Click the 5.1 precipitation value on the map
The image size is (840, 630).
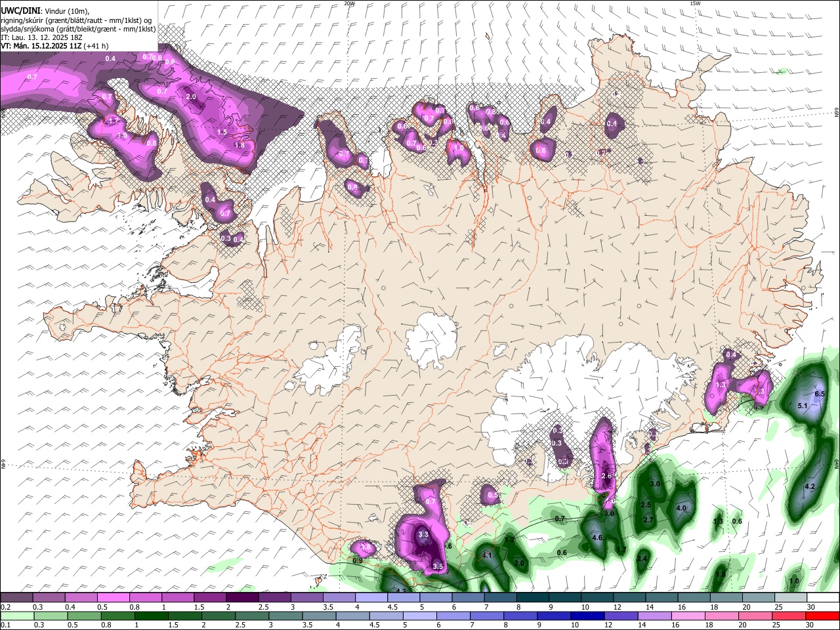pos(803,406)
